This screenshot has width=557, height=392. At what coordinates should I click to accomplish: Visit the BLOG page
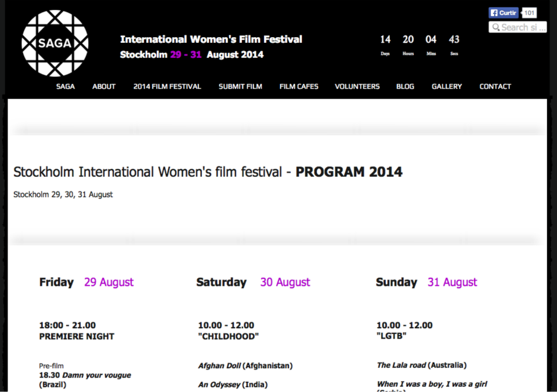tap(405, 86)
